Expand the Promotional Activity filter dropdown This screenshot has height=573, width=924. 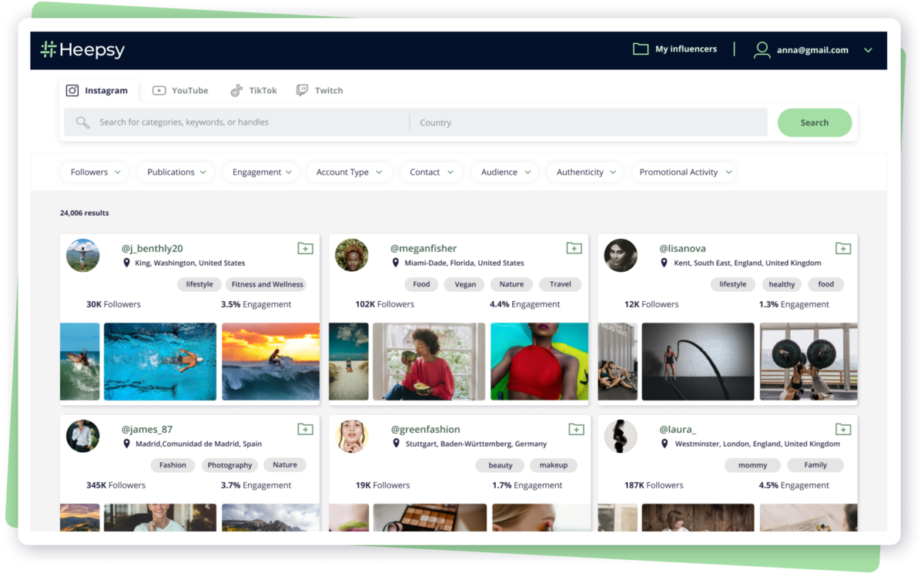click(685, 172)
